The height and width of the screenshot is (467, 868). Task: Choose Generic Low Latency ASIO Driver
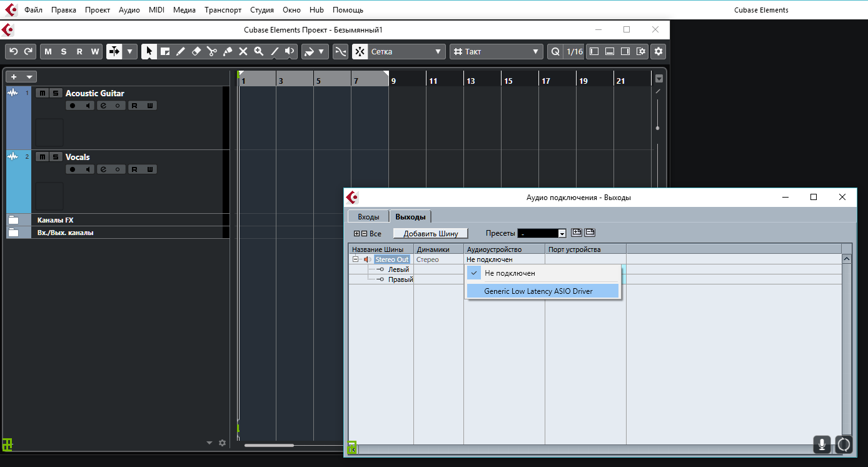[543, 291]
